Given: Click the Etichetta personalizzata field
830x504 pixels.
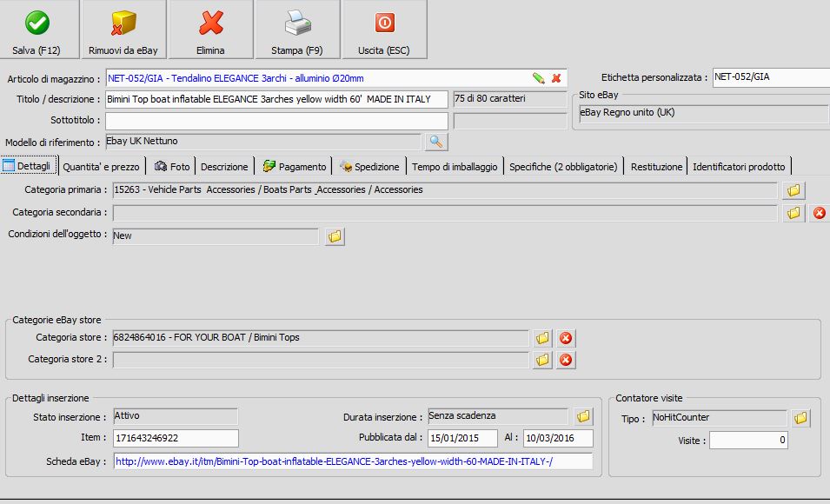Looking at the screenshot, I should [x=771, y=77].
